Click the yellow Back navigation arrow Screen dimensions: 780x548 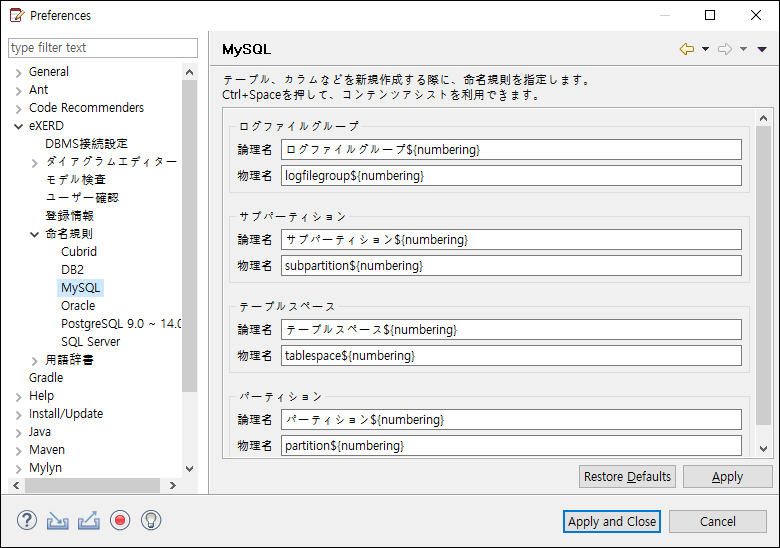coord(687,49)
